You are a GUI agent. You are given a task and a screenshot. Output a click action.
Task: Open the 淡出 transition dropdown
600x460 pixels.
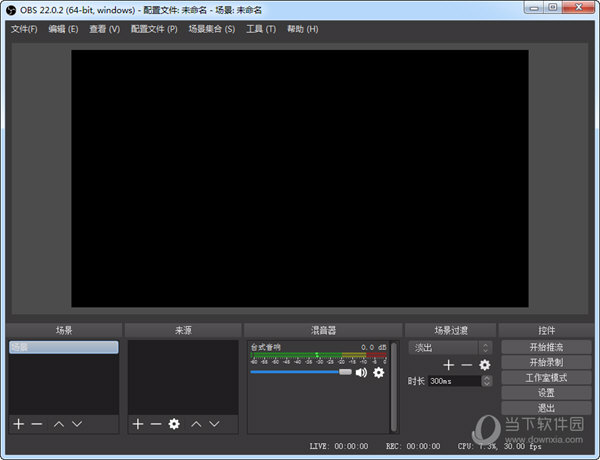pyautogui.click(x=450, y=347)
